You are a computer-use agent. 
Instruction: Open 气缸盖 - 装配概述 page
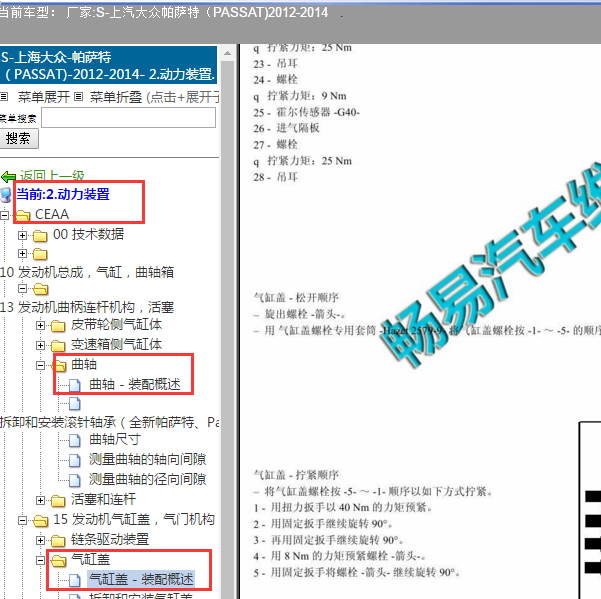coord(141,579)
